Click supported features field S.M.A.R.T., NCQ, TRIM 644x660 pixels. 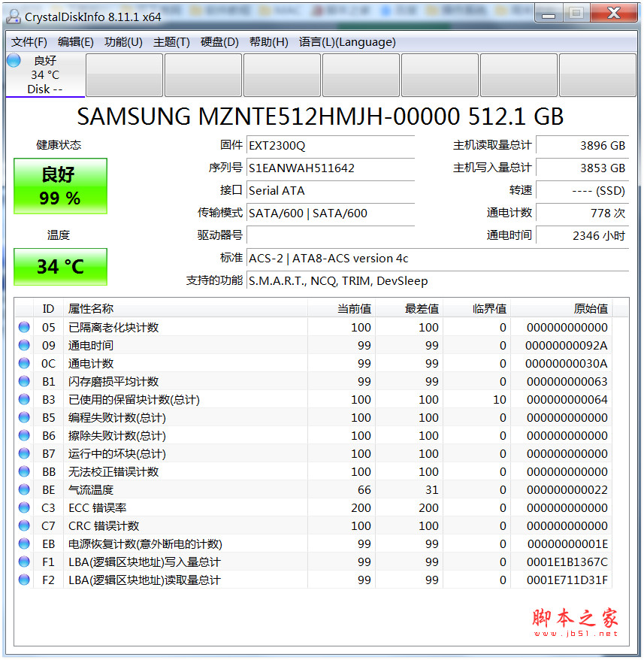tap(438, 280)
